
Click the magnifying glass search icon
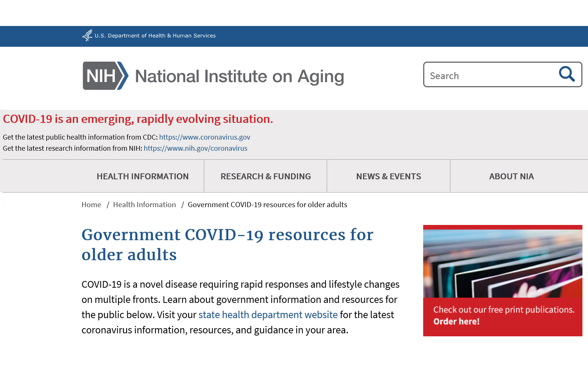tap(566, 74)
